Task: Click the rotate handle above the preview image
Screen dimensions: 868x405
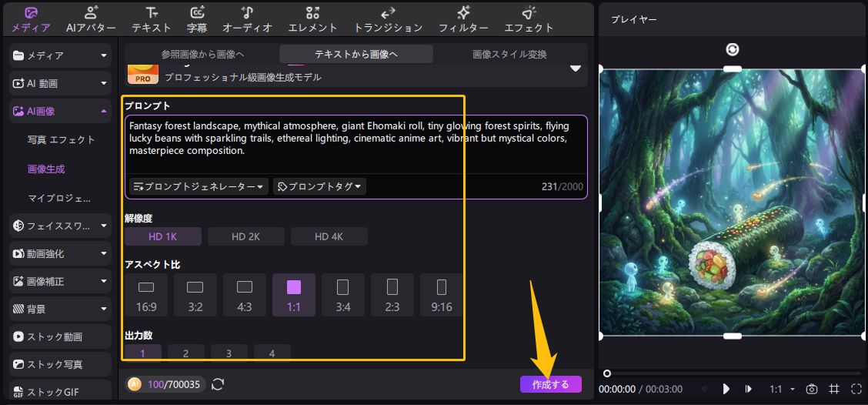Action: click(733, 50)
